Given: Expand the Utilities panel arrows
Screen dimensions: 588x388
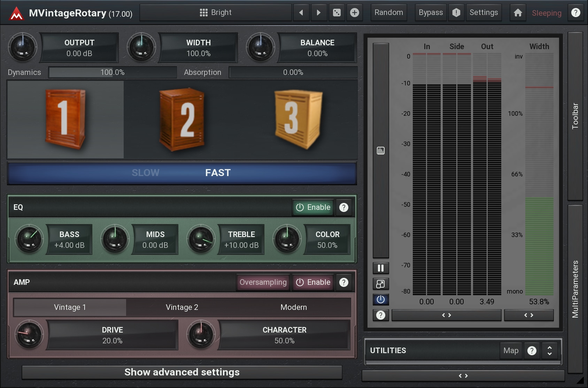Looking at the screenshot, I should coord(549,351).
